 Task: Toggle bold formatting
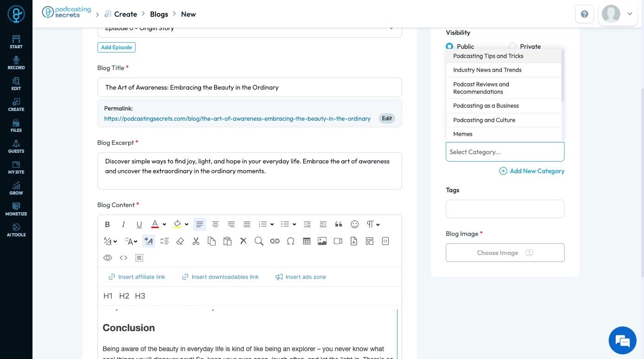point(107,224)
